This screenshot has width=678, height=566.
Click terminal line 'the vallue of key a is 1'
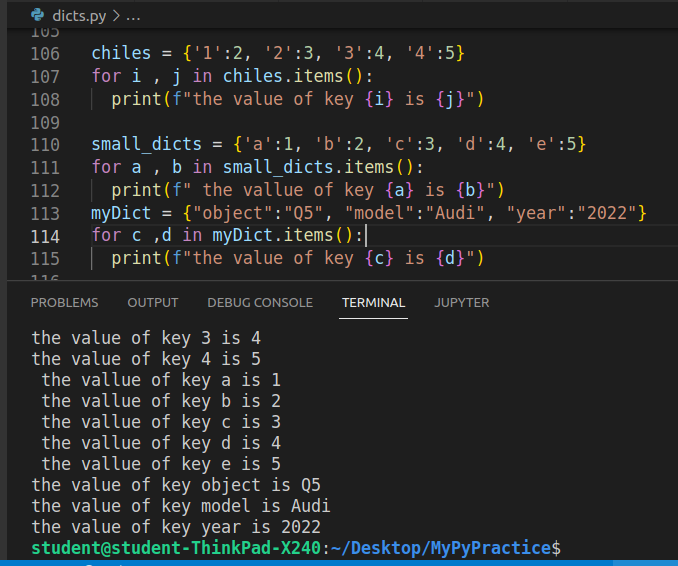pyautogui.click(x=161, y=380)
